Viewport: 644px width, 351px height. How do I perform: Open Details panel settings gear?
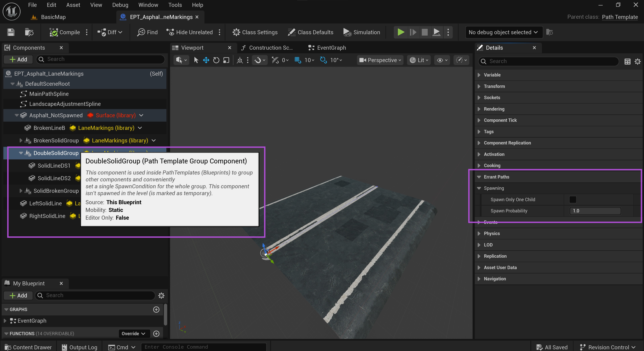click(x=637, y=61)
